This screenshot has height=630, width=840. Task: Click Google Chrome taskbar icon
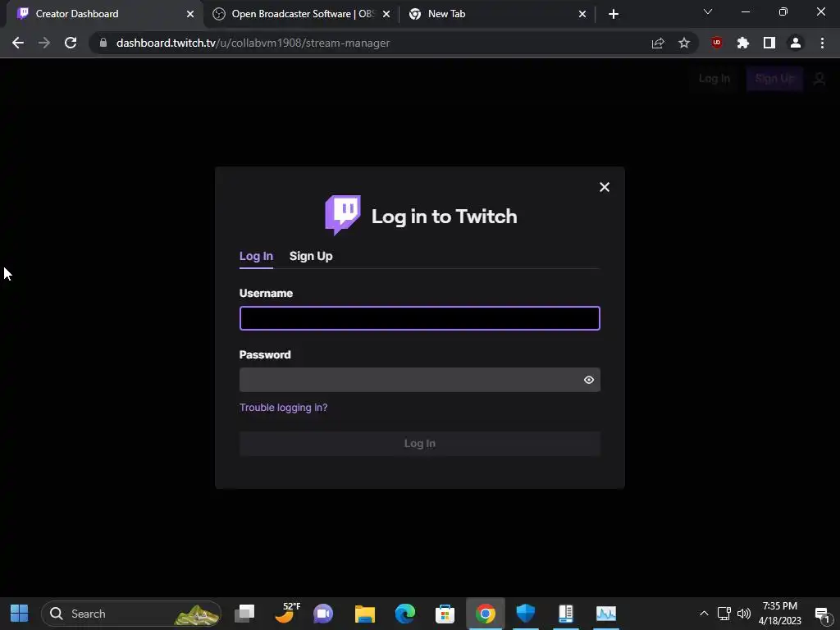click(486, 614)
